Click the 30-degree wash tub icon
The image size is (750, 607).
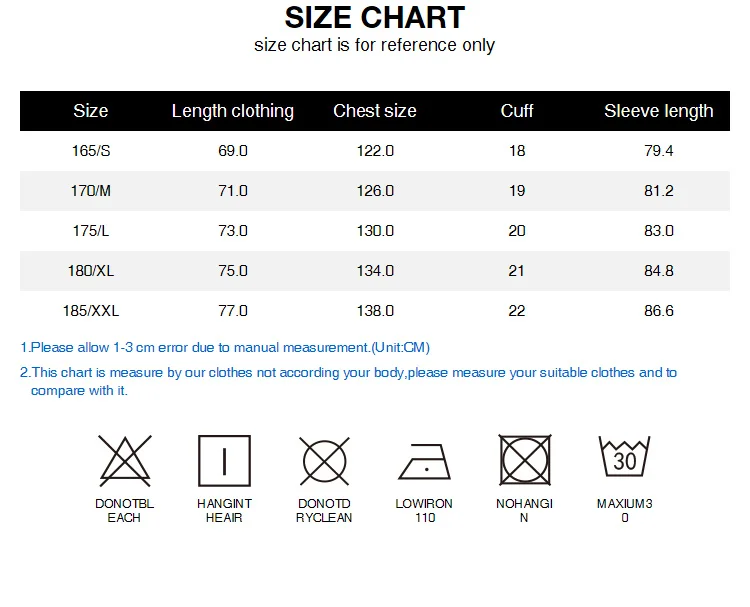[624, 456]
